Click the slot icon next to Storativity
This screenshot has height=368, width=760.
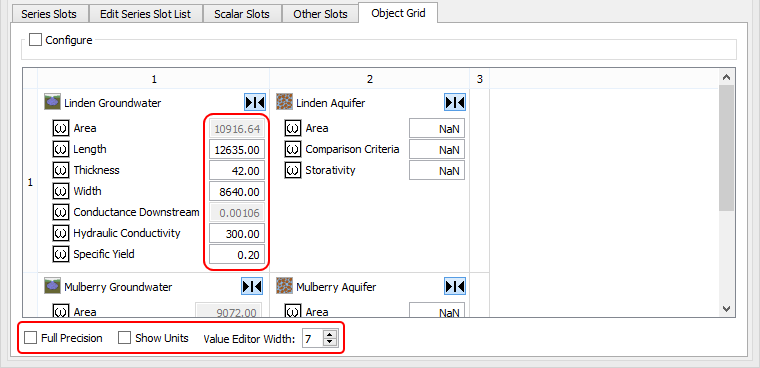293,171
